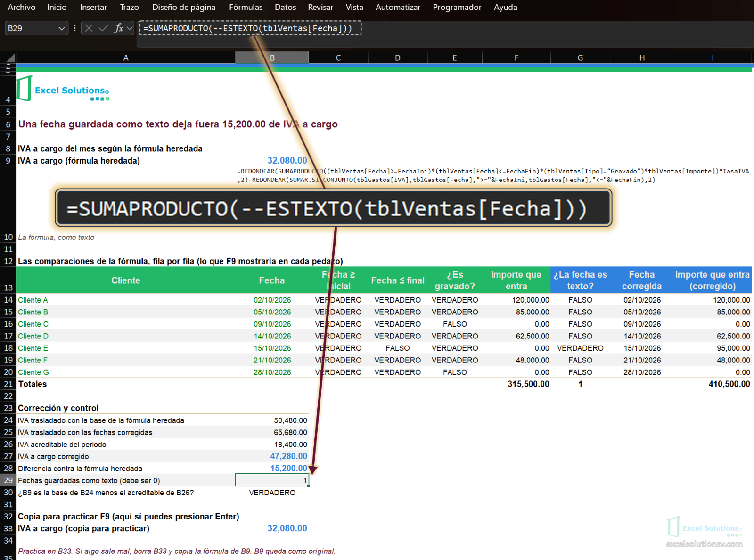Image resolution: width=754 pixels, height=560 pixels.
Task: Select the VERDADERO cell in row 30
Action: click(x=272, y=493)
